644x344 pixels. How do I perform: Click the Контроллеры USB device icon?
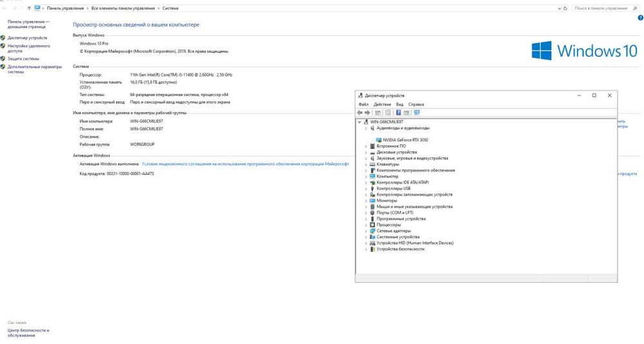(x=372, y=189)
